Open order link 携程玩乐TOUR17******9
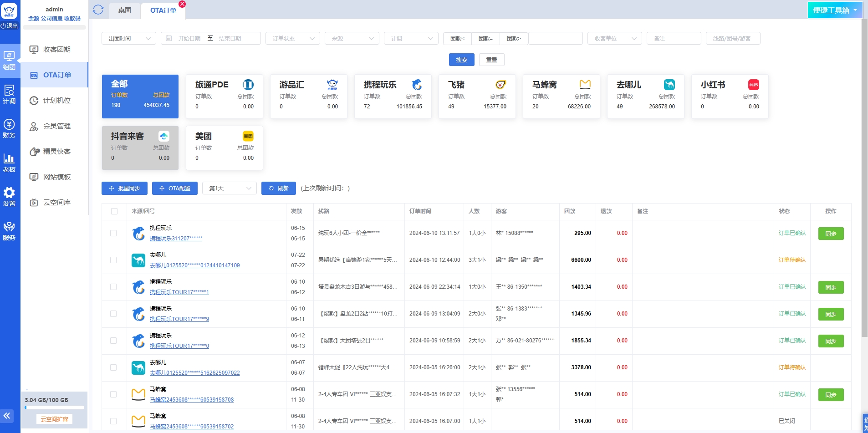The height and width of the screenshot is (433, 868). [179, 319]
